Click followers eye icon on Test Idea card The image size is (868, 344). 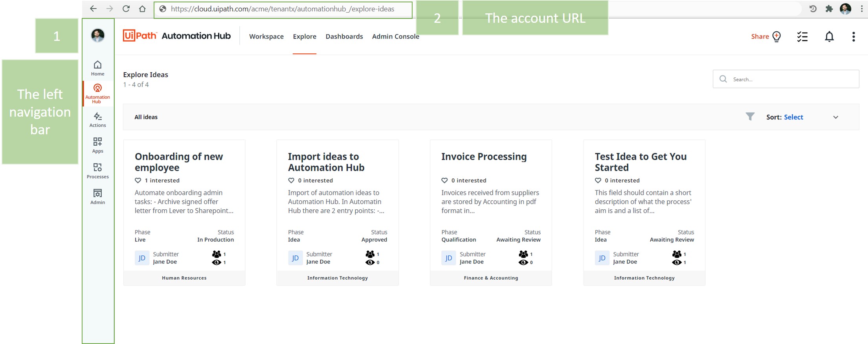point(677,262)
